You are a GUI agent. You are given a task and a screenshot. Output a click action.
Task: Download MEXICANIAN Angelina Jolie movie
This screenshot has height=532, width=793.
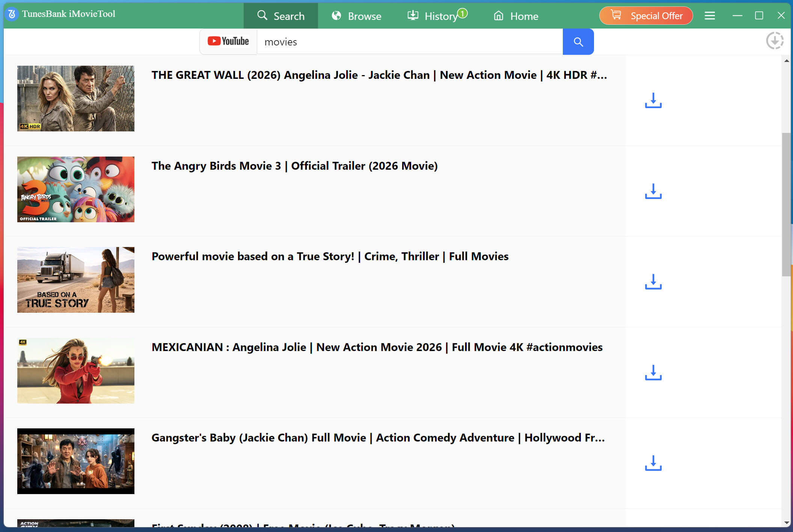[x=653, y=372]
